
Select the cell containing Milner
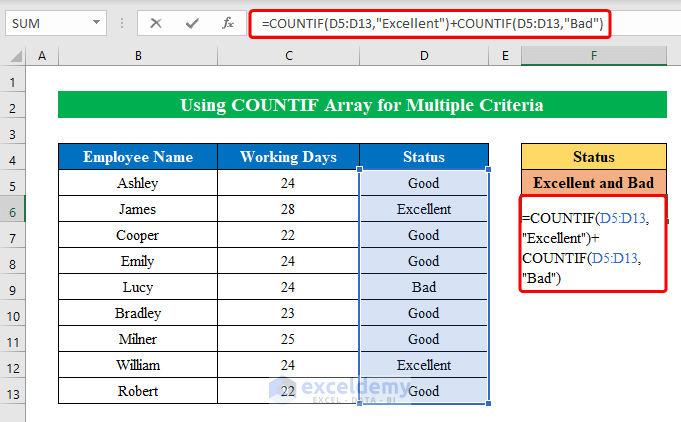tap(138, 339)
